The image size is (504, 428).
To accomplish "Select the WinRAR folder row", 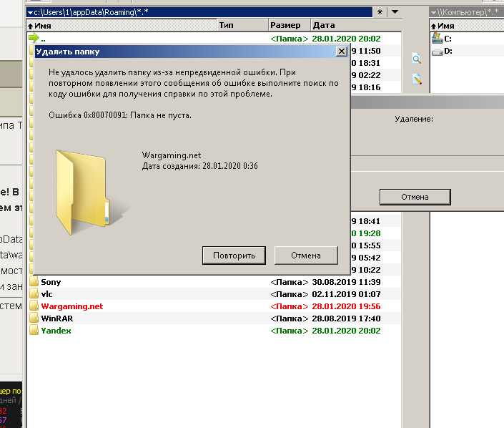I will (214, 319).
